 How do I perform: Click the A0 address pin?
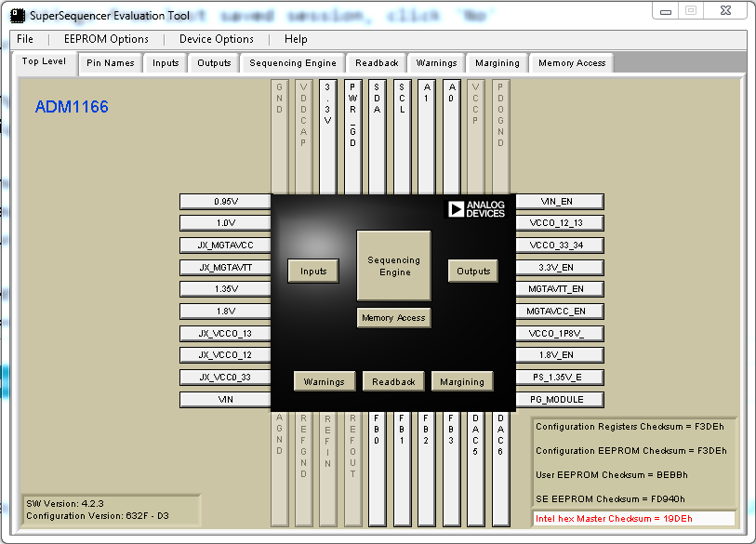451,137
